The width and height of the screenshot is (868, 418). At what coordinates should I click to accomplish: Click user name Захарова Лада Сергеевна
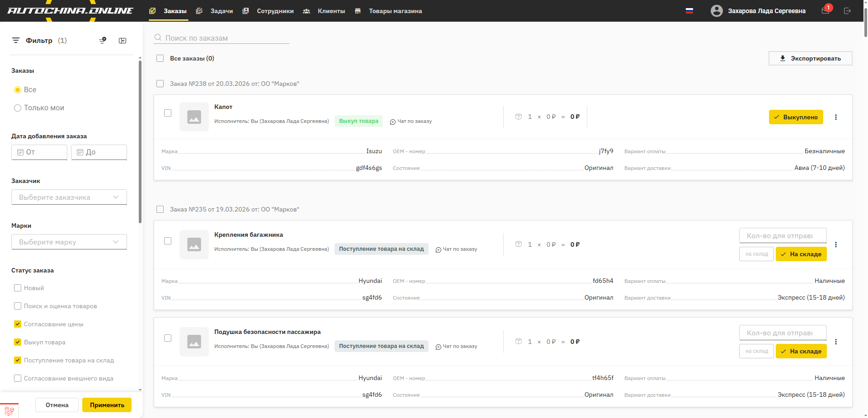[767, 11]
